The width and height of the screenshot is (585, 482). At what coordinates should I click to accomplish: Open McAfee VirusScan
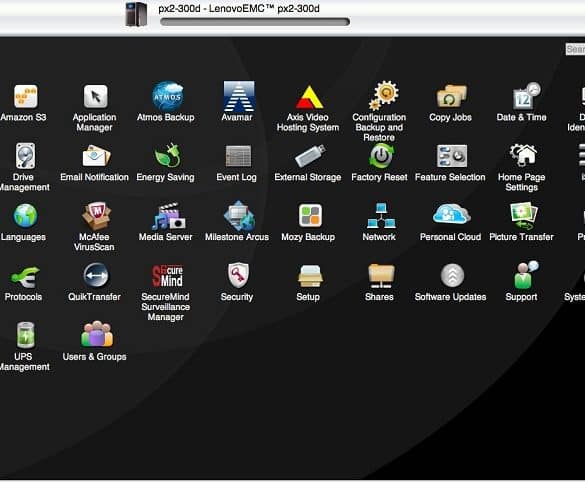(96, 216)
